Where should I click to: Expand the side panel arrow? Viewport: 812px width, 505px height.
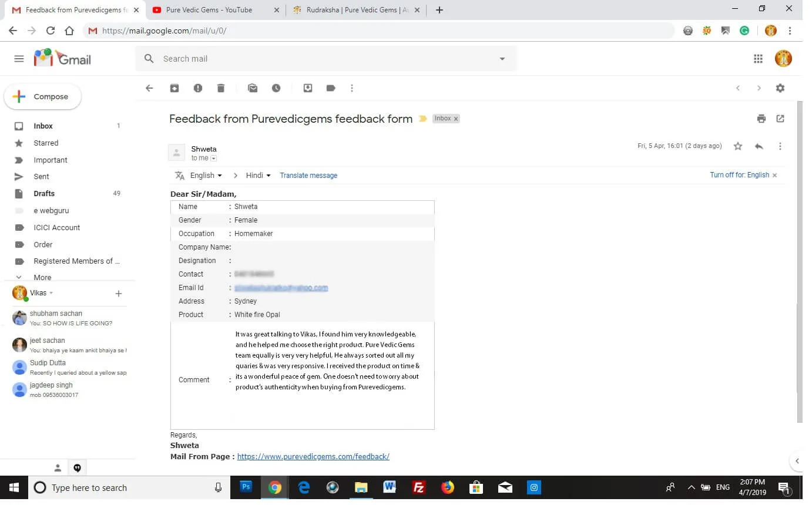pos(797,461)
